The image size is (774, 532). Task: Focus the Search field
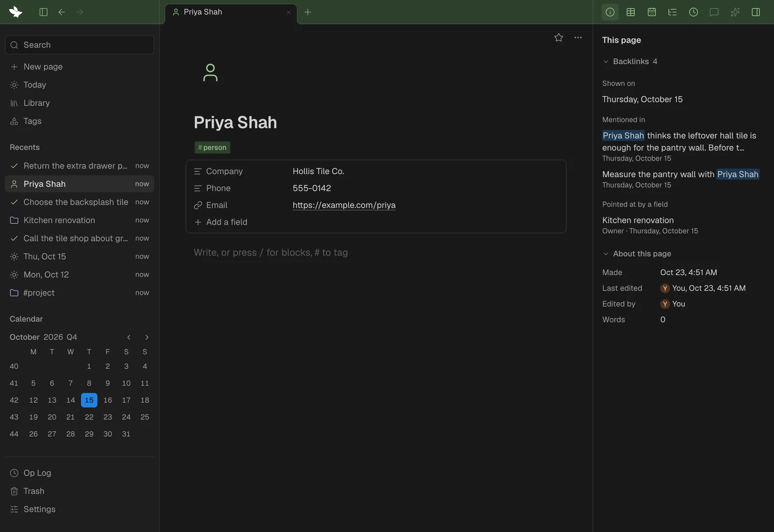click(79, 45)
